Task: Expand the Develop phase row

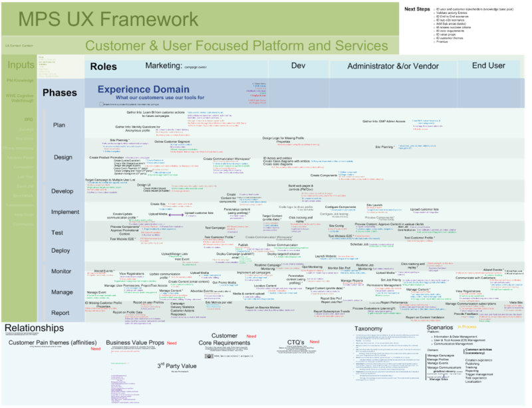Action: [x=63, y=191]
